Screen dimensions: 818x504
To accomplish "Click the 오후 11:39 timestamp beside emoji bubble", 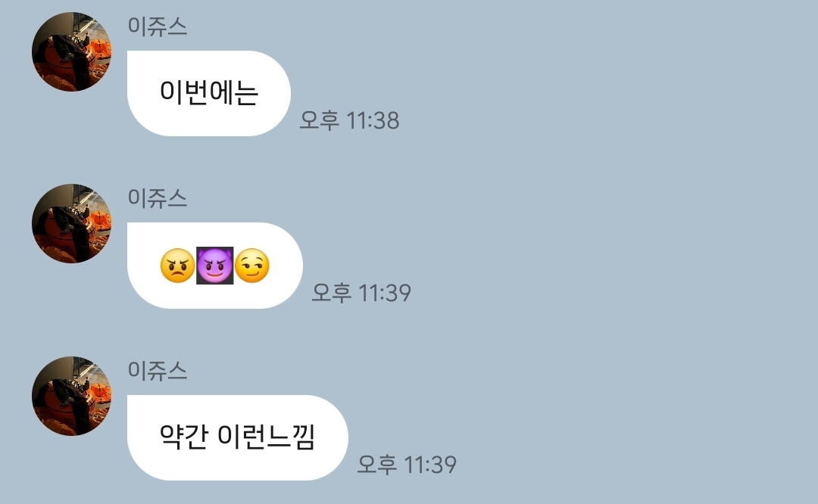I will (361, 292).
